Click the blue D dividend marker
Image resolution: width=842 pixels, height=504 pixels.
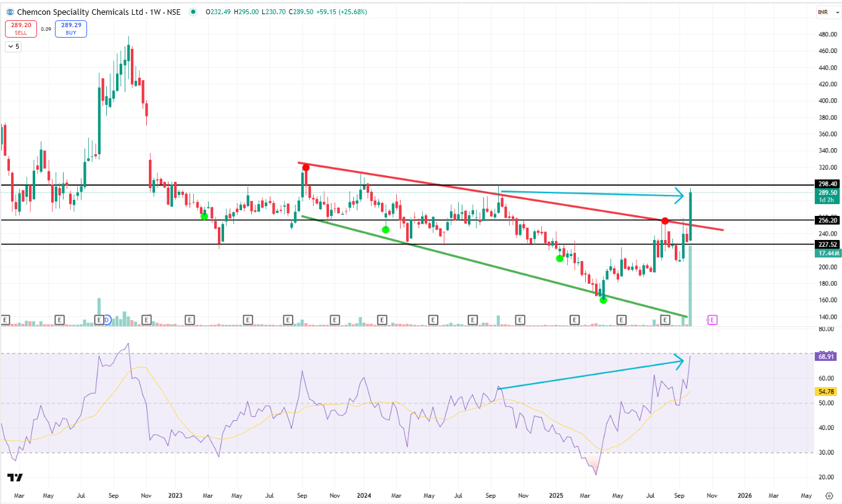[107, 320]
